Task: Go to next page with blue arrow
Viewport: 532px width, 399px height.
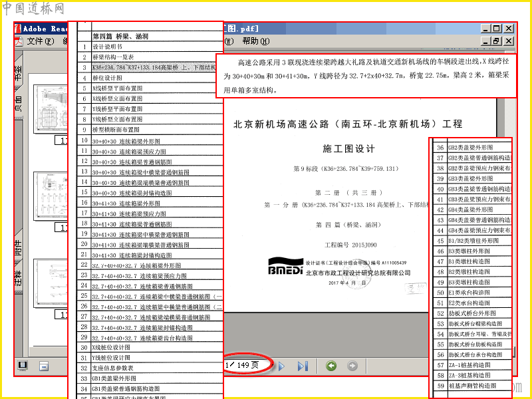Action: [x=281, y=366]
